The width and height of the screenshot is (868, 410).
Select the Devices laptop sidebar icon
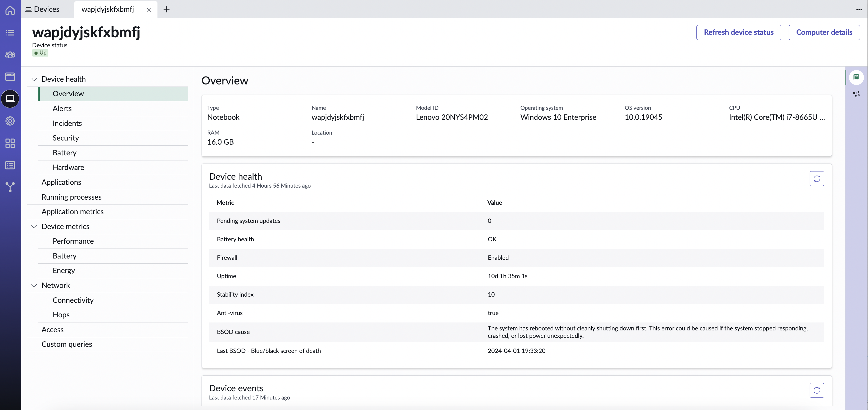click(10, 99)
